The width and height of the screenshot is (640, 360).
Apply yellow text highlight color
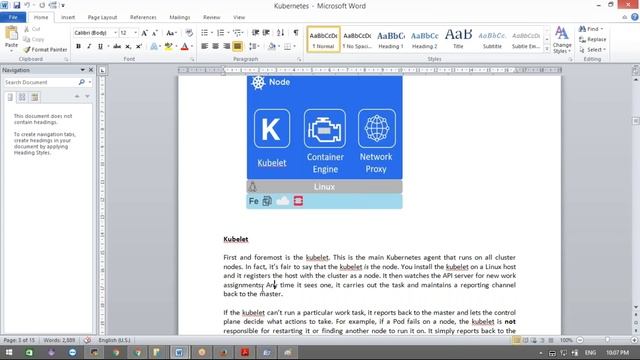pyautogui.click(x=168, y=47)
